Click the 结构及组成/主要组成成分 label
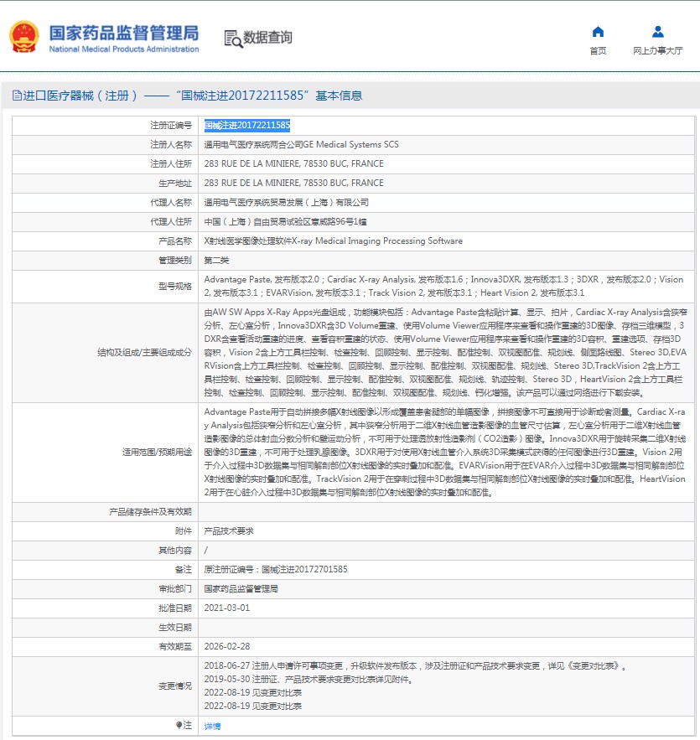This screenshot has height=740, width=700. click(x=144, y=352)
